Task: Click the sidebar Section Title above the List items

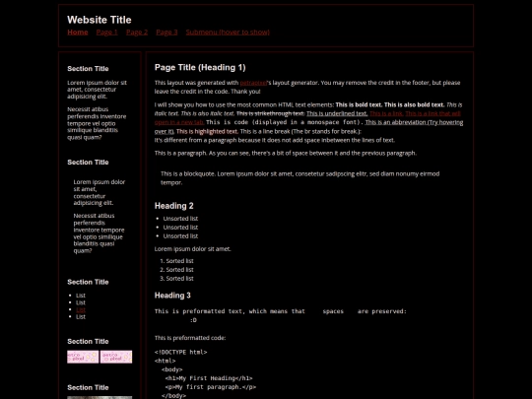Action: click(x=88, y=283)
